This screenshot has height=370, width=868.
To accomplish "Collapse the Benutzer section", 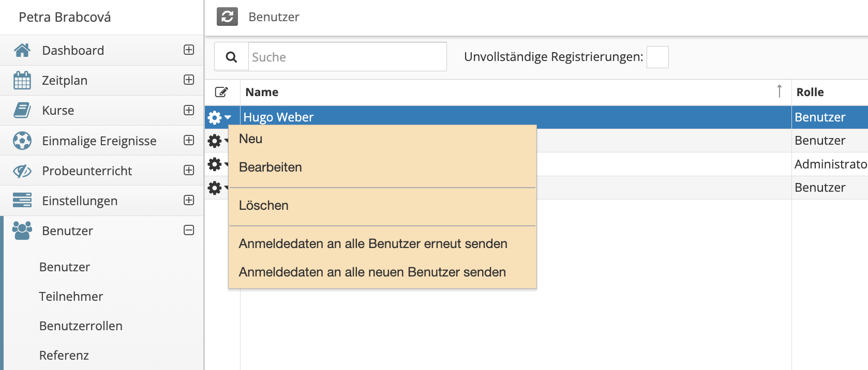I will 189,230.
